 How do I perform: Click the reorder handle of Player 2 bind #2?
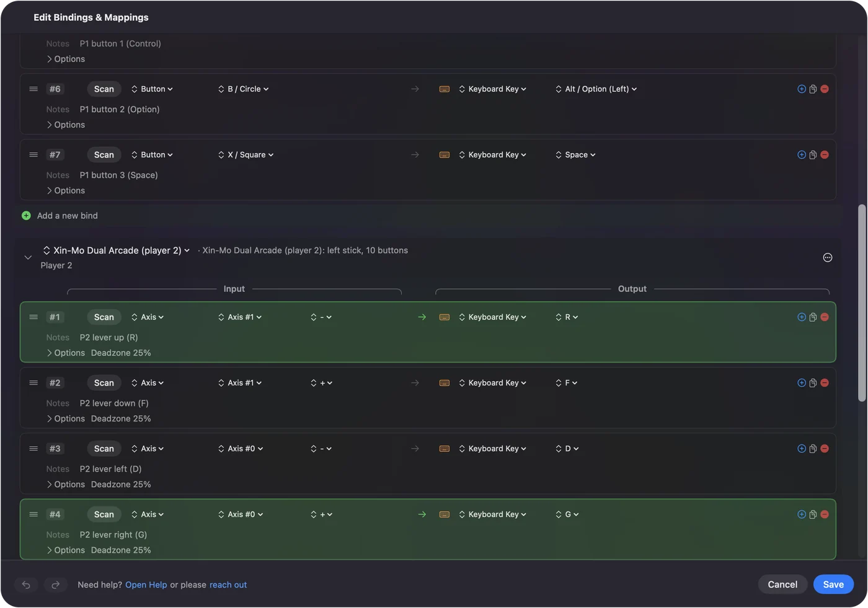click(x=33, y=383)
